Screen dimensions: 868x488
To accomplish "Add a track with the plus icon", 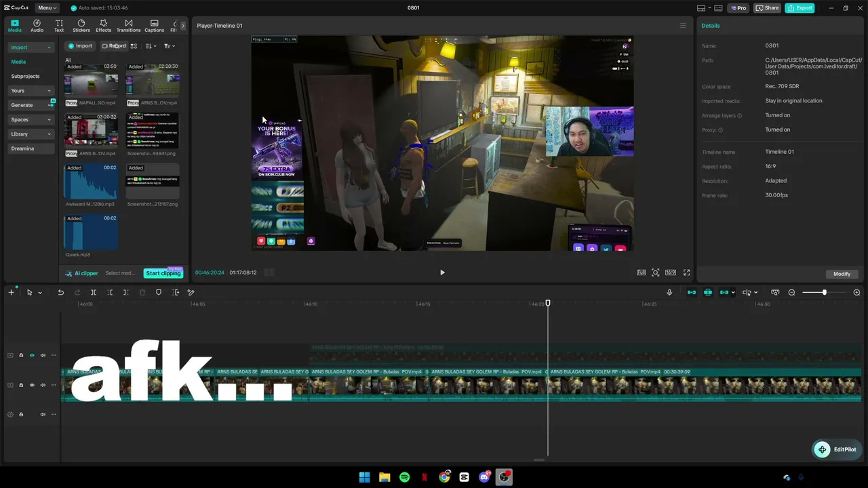I will [x=11, y=292].
